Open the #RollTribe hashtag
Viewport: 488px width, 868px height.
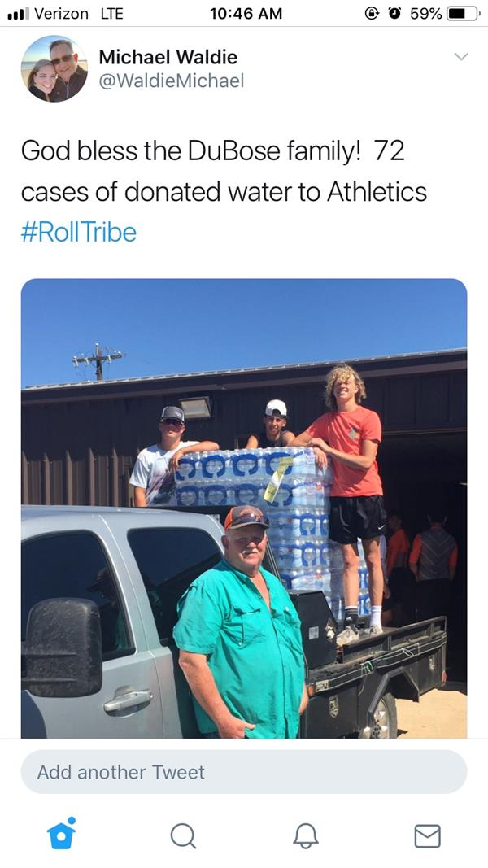click(x=79, y=233)
